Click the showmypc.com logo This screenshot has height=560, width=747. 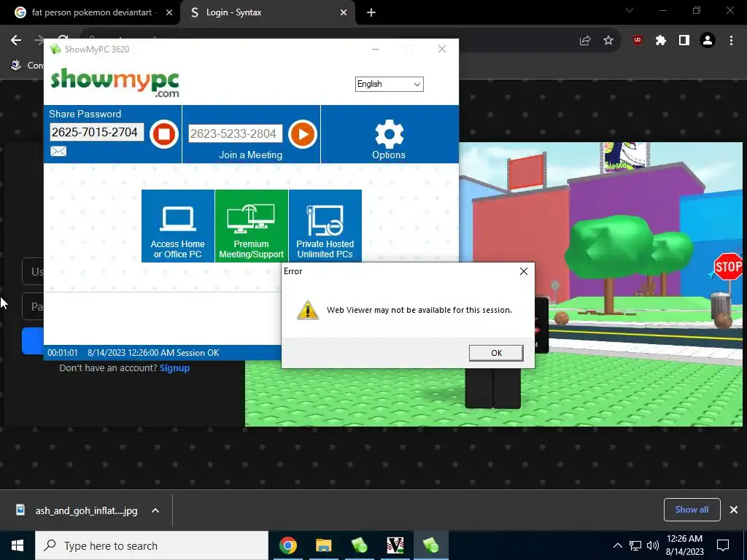115,82
